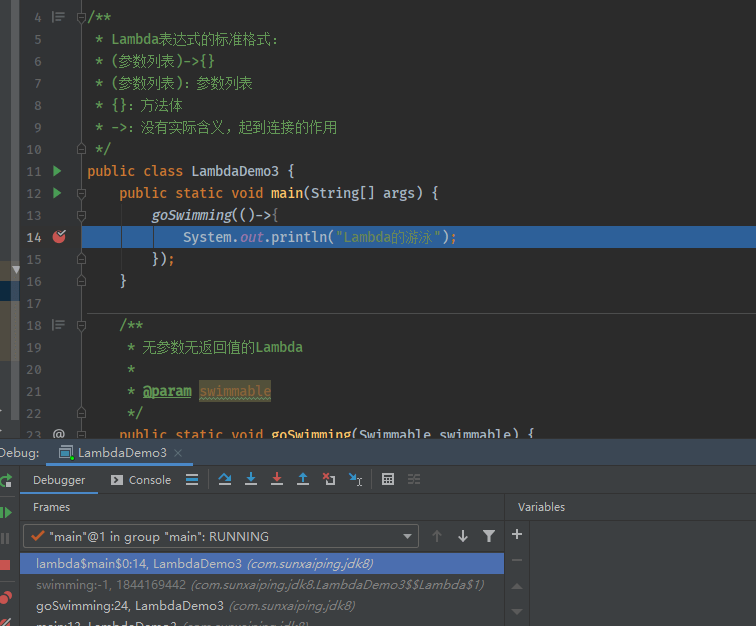The image size is (756, 626).
Task: Select goSwimming:24 stack frame
Action: click(x=262, y=606)
